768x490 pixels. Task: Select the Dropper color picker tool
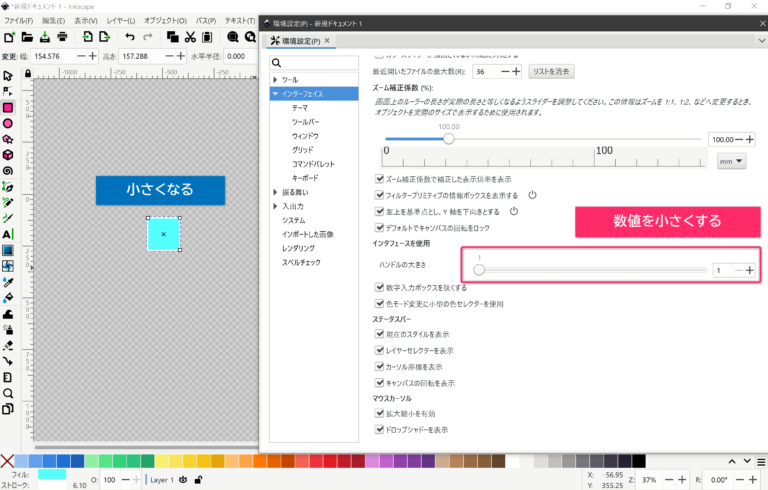(8, 282)
